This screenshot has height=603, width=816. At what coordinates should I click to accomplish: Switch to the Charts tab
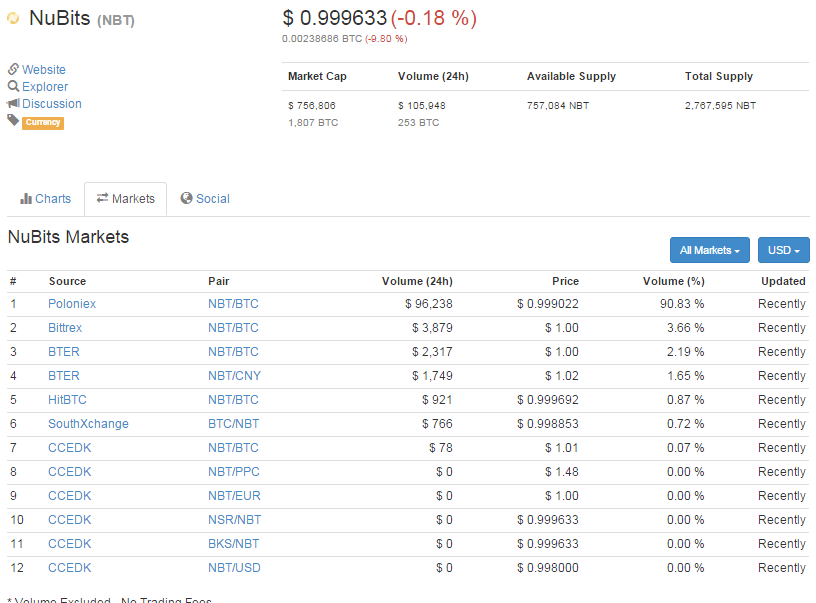click(x=45, y=199)
